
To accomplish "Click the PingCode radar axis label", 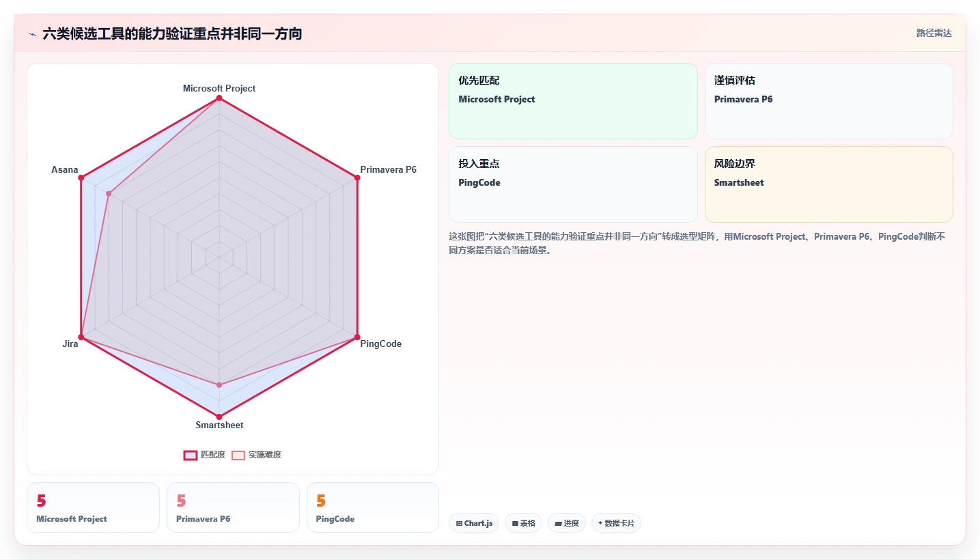I will pos(380,344).
